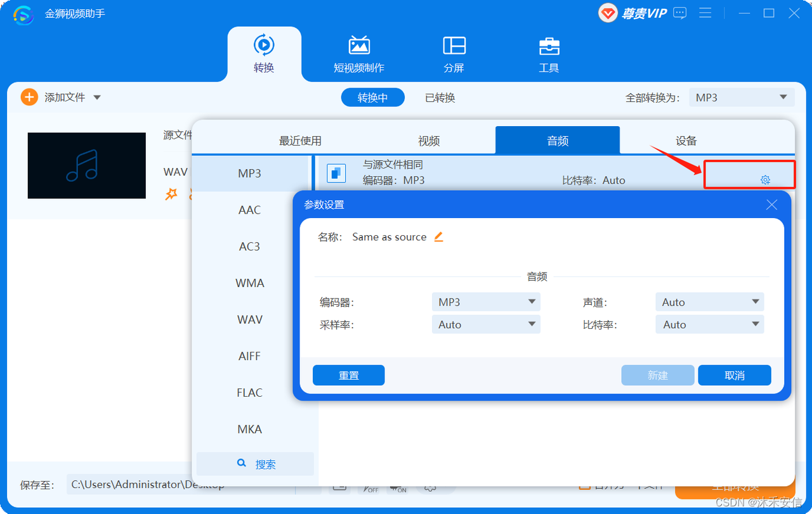The image size is (812, 514).
Task: Open the 编码器 MP3 dropdown
Action: (486, 302)
